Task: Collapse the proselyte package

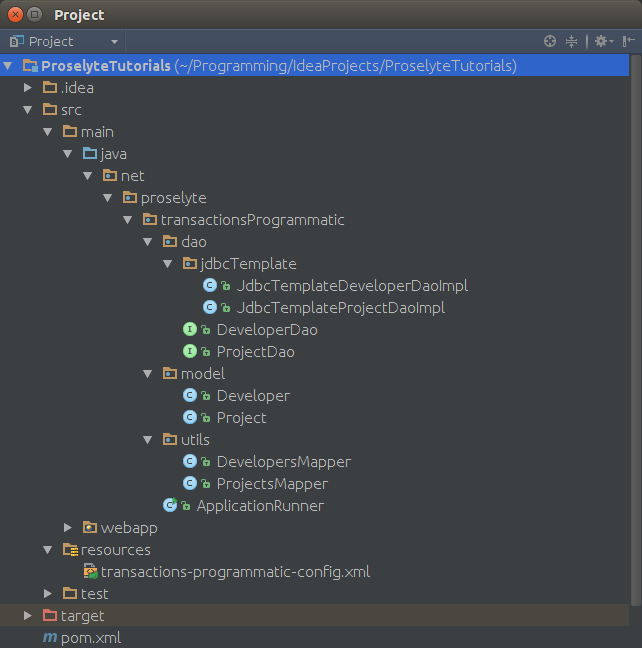Action: pos(107,198)
